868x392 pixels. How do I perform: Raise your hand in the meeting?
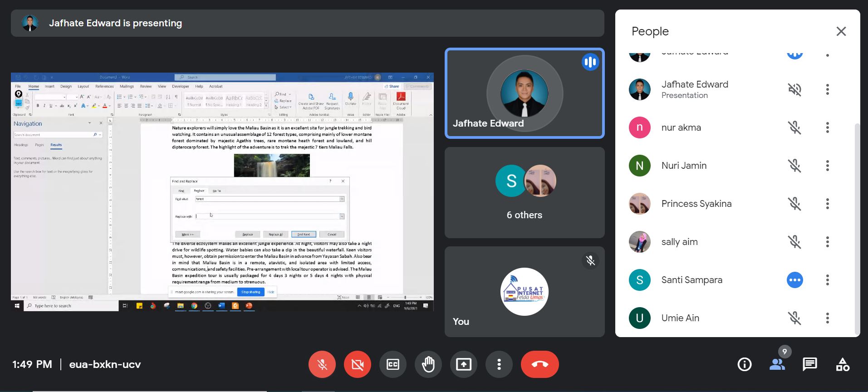pyautogui.click(x=428, y=364)
